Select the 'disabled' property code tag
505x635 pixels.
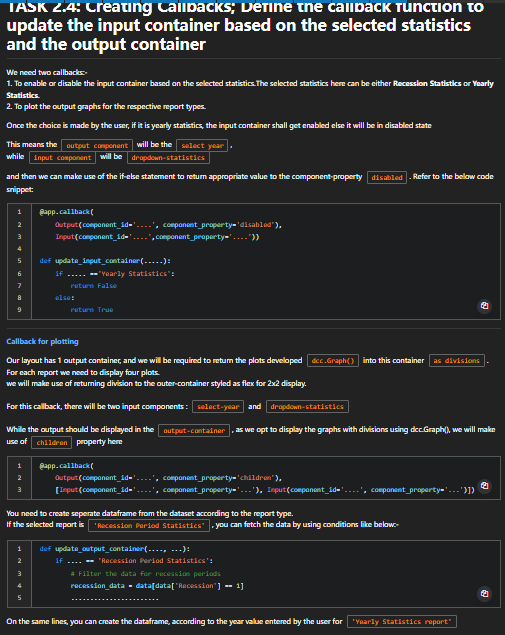coord(387,177)
